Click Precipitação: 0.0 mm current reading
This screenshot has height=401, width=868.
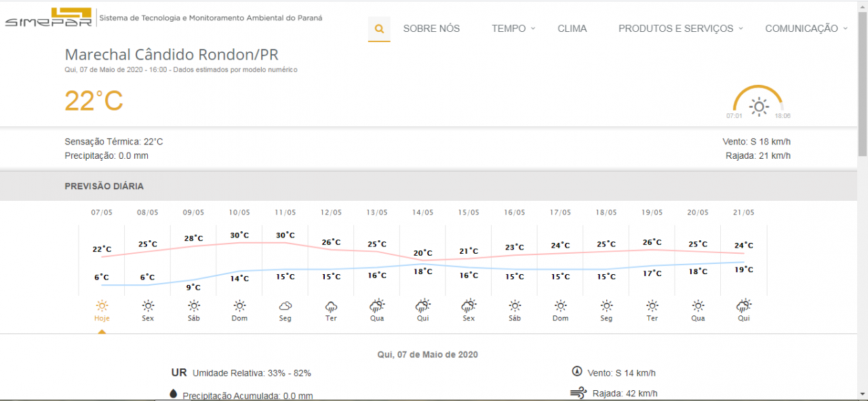click(106, 156)
